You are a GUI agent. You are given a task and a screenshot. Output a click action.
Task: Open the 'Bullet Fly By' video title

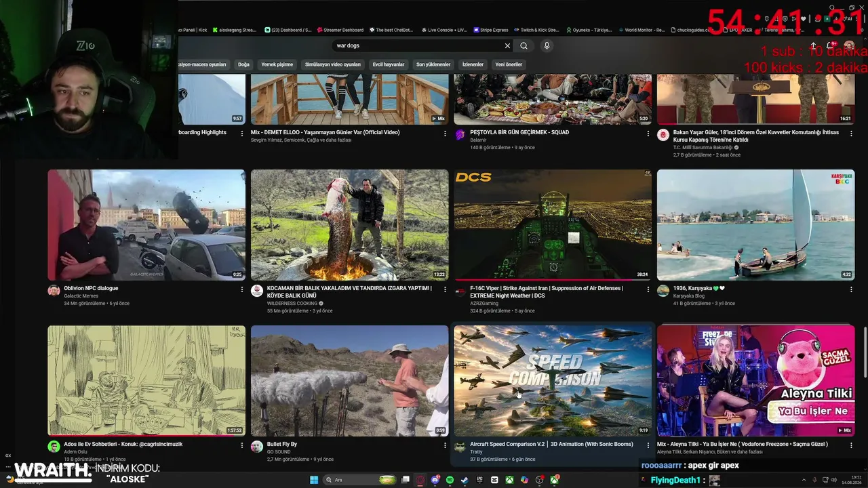[x=282, y=444]
